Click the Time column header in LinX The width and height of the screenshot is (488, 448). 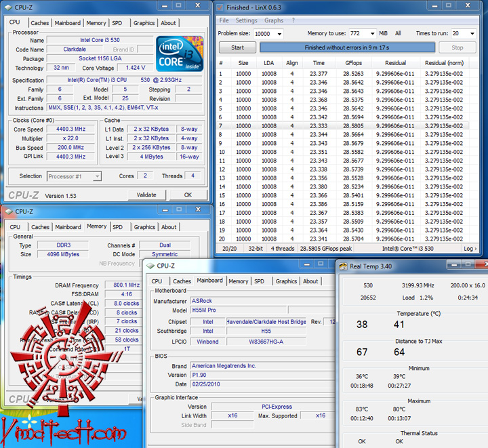tap(319, 63)
